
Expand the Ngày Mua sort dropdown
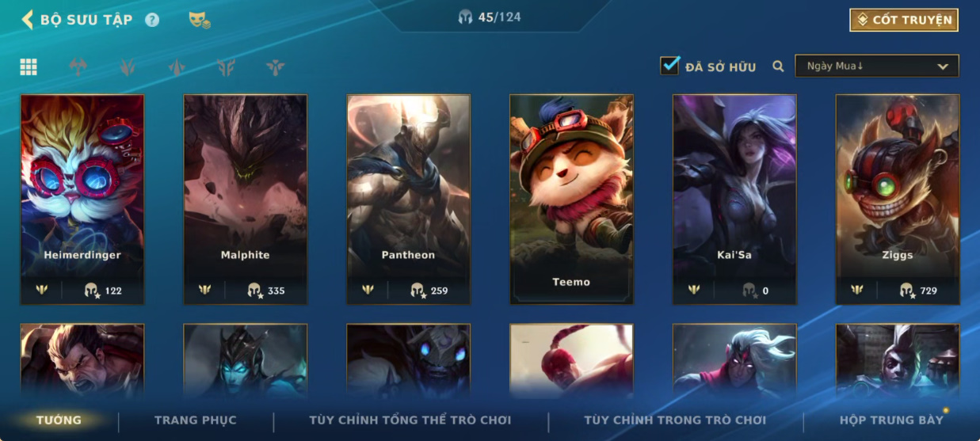(x=877, y=67)
